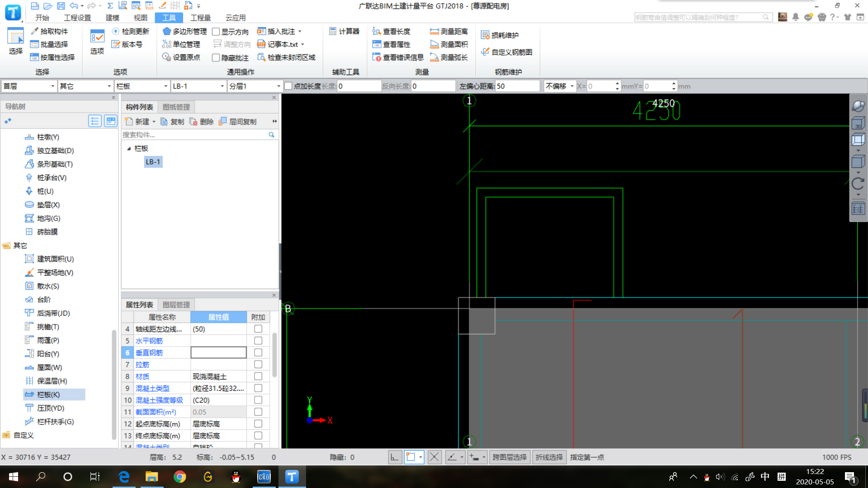The height and width of the screenshot is (488, 868).
Task: Click the 水平钢筋 property link
Action: [149, 341]
